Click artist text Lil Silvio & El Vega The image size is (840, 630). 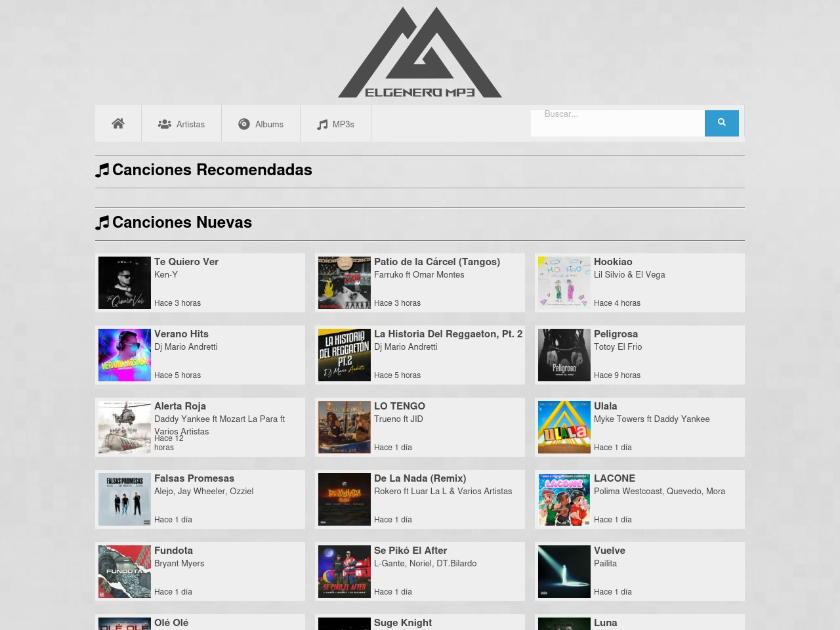tap(629, 275)
